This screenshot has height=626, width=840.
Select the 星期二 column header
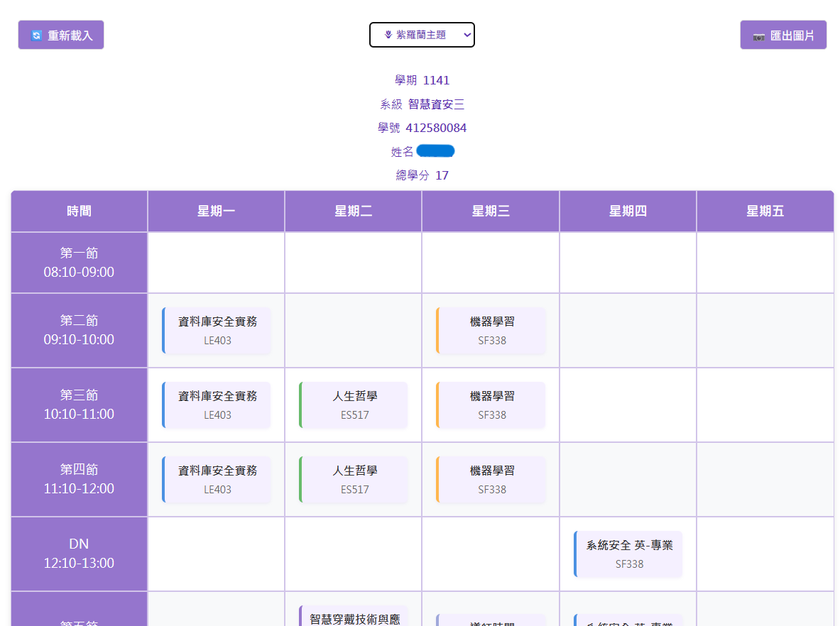click(x=353, y=211)
